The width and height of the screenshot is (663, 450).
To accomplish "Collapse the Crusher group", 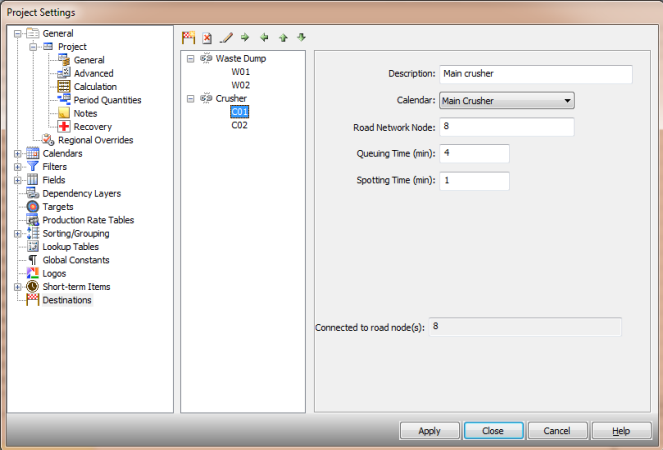I will [x=191, y=99].
